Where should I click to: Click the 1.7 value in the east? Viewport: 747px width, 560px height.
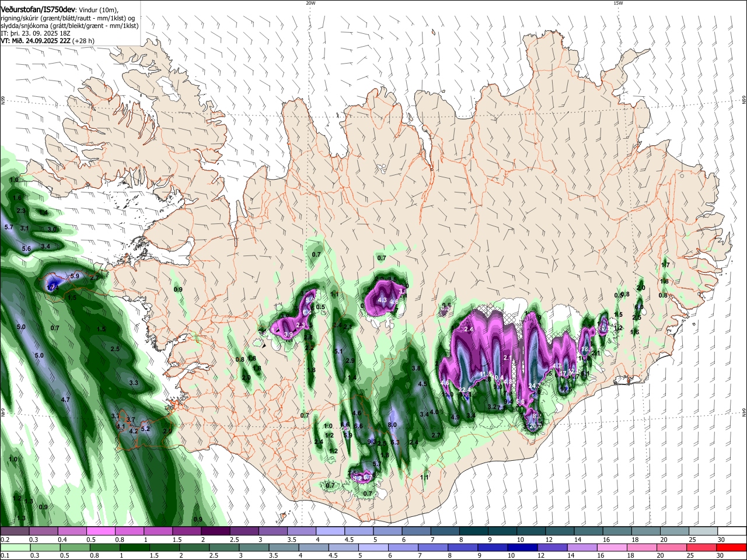[x=665, y=265]
